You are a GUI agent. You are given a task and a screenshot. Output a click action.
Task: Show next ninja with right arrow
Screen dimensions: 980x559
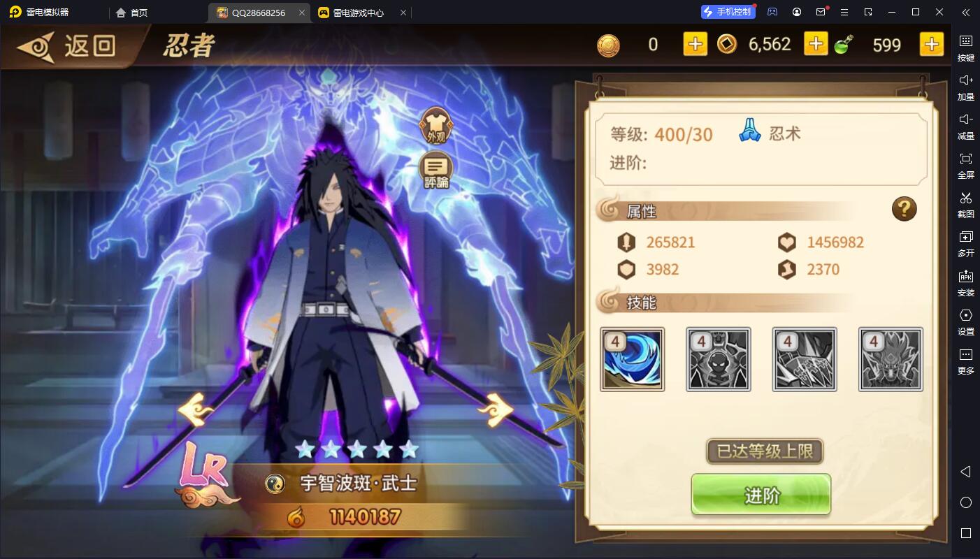495,409
